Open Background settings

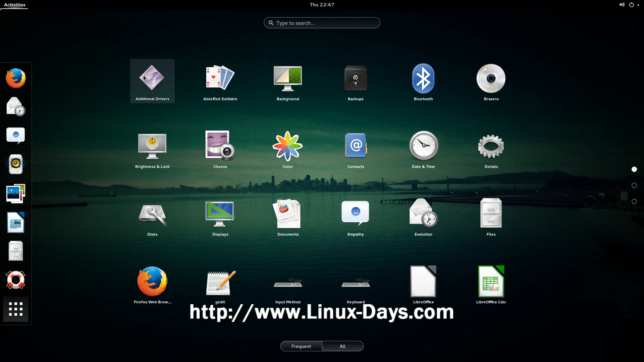point(288,81)
